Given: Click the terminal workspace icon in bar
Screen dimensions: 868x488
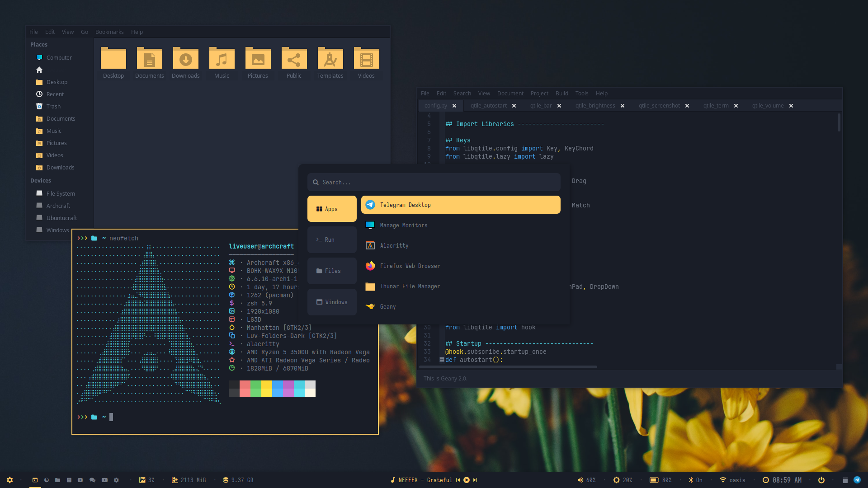Looking at the screenshot, I should coord(35,480).
